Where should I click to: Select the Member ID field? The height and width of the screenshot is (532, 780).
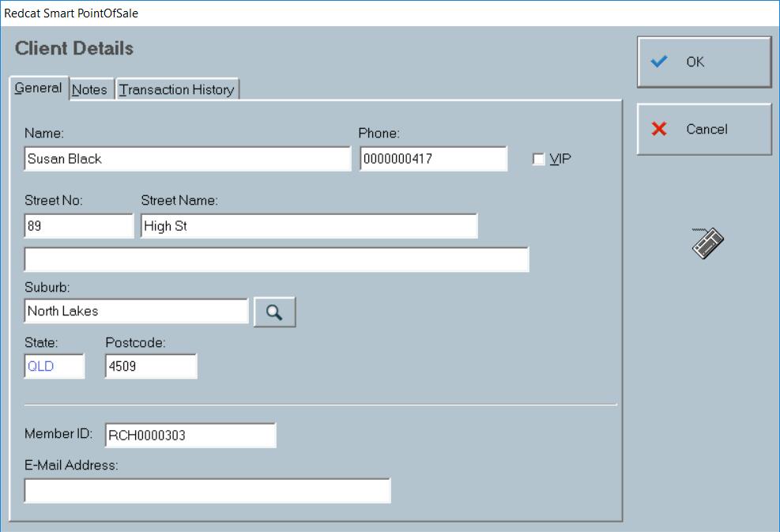pos(190,434)
